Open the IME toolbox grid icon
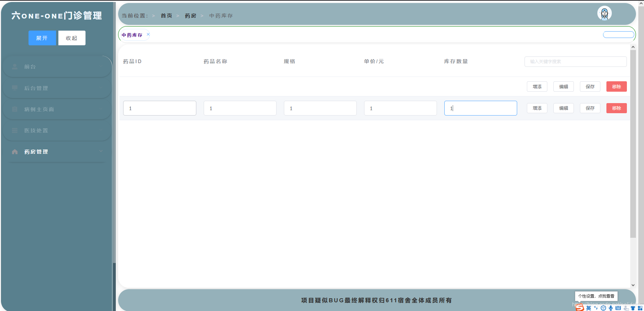644x311 pixels. (x=640, y=308)
